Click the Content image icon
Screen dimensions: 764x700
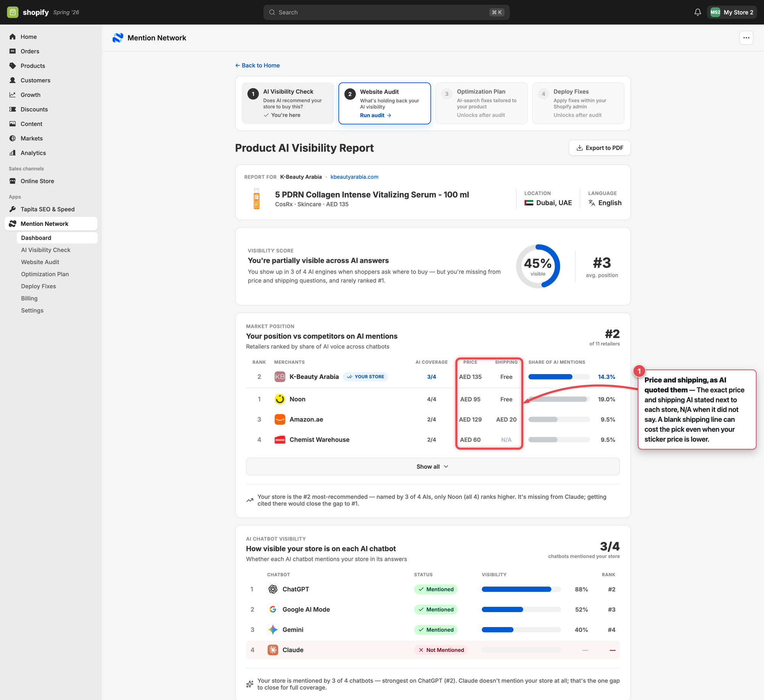pos(13,124)
